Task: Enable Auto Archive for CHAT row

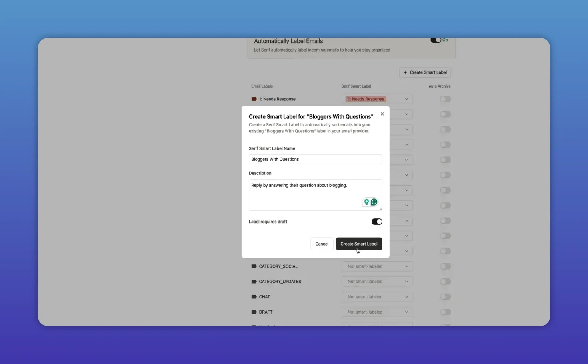Action: tap(445, 297)
